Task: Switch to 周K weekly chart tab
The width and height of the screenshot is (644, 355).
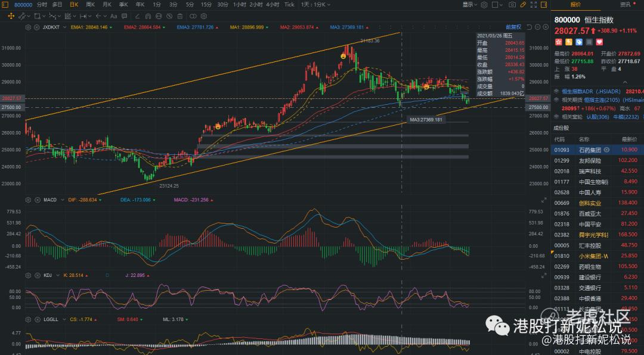Action: click(91, 5)
